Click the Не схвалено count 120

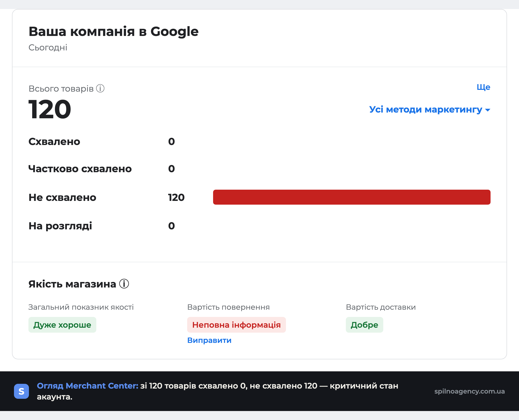pyautogui.click(x=176, y=197)
